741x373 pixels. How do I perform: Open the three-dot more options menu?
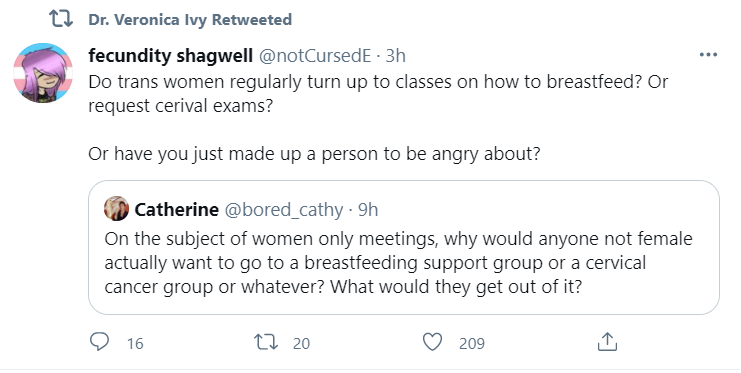pyautogui.click(x=708, y=55)
